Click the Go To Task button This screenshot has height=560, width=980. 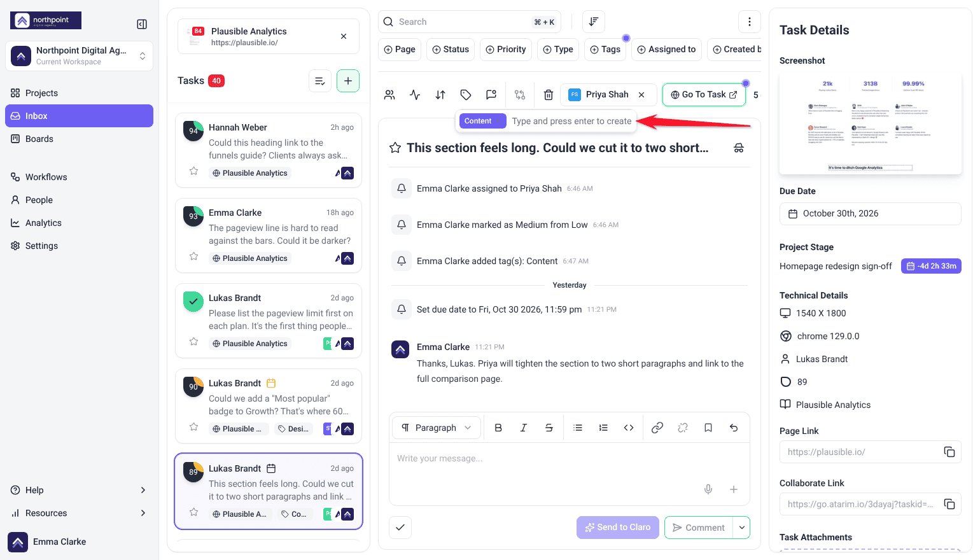(704, 95)
